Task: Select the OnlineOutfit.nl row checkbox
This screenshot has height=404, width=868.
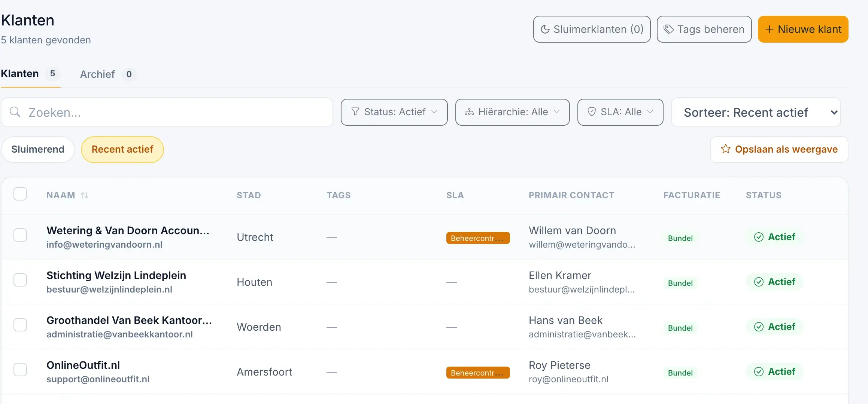Action: point(20,370)
